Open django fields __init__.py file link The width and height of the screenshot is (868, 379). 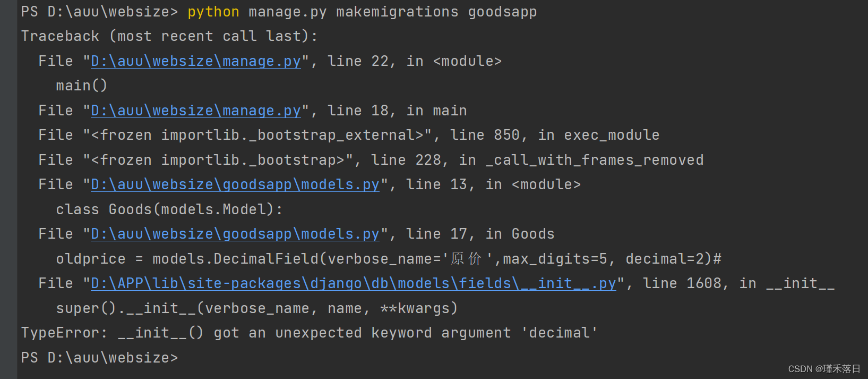tap(354, 283)
